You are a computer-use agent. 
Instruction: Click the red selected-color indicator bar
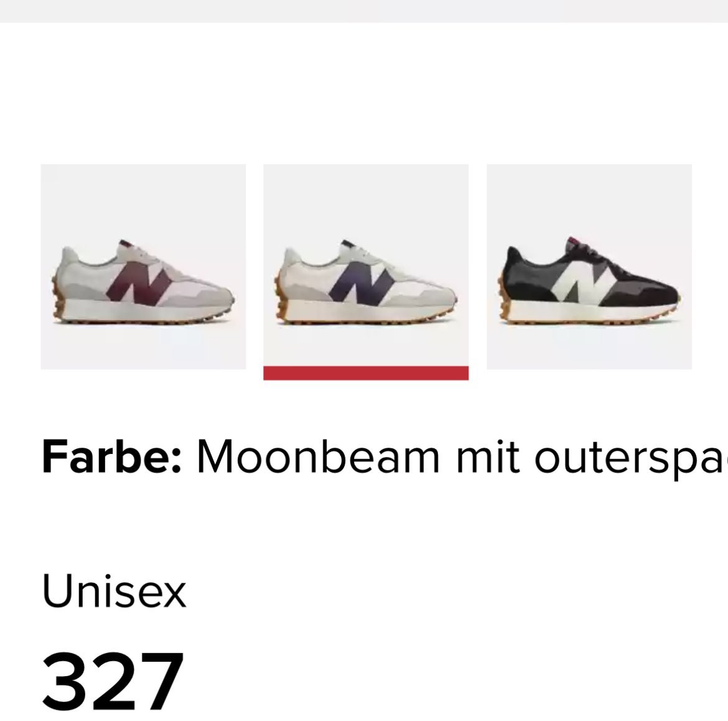[366, 373]
